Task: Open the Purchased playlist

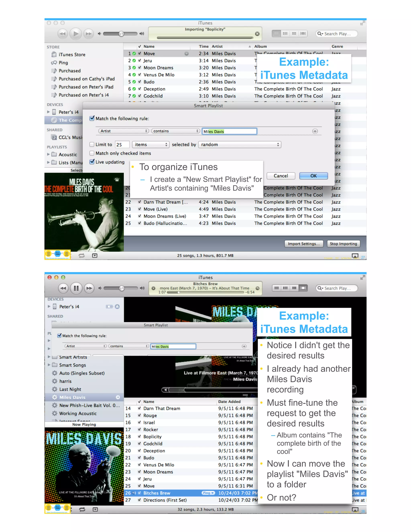Action: pyautogui.click(x=66, y=71)
